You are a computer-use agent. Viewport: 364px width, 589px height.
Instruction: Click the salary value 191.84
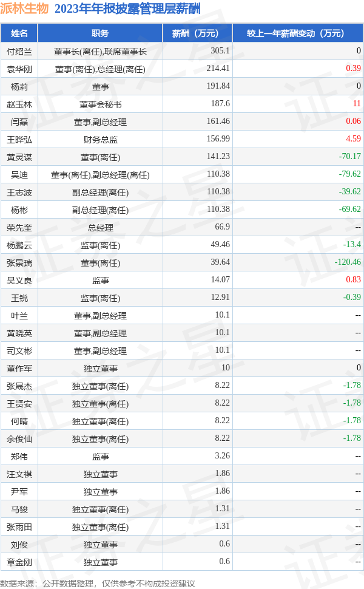point(218,86)
